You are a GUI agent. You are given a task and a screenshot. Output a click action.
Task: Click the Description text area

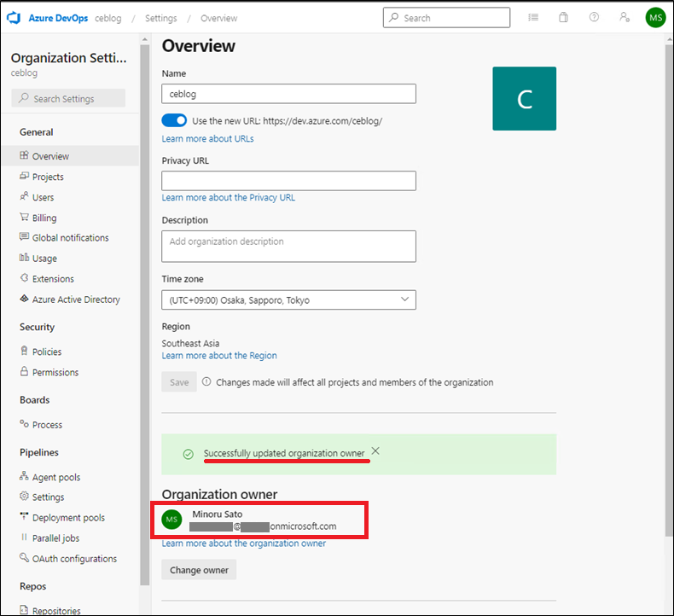288,247
